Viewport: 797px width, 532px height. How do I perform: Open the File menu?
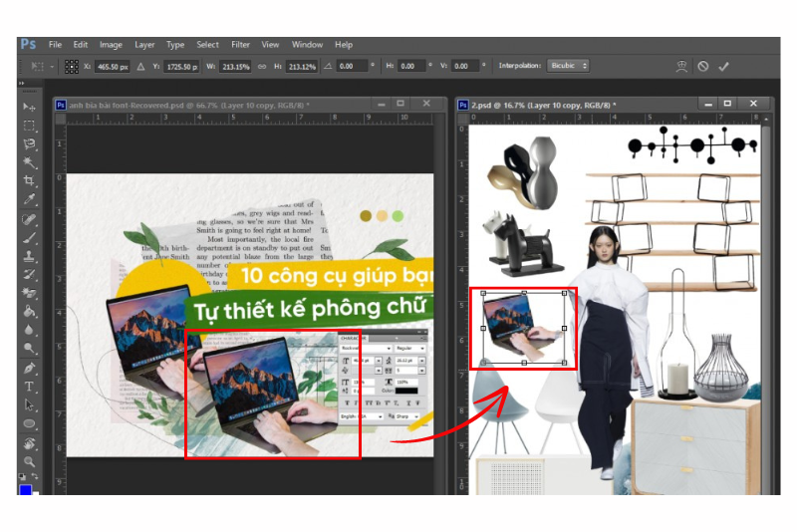pyautogui.click(x=55, y=45)
